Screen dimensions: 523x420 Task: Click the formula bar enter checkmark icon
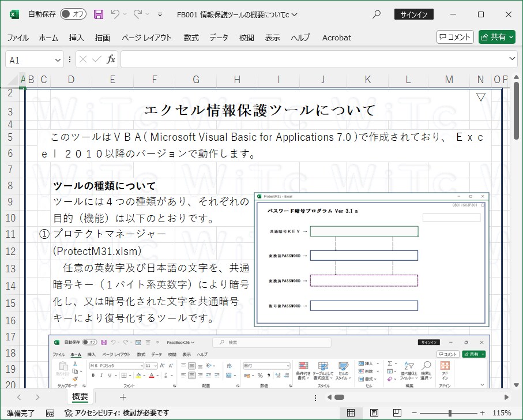click(97, 60)
